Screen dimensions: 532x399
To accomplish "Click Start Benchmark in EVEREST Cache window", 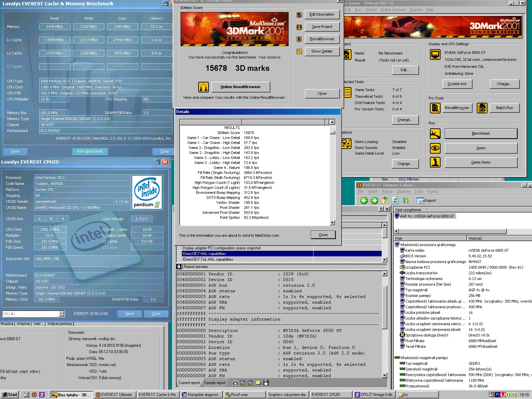I will pos(90,151).
